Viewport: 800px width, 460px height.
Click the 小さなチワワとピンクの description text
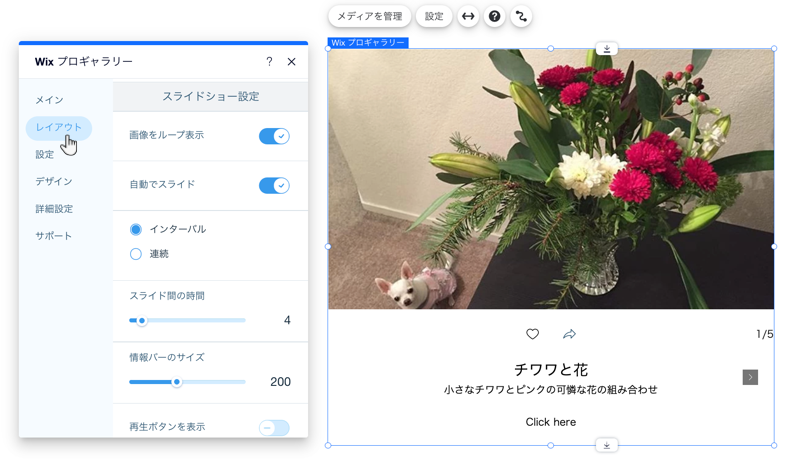551,390
